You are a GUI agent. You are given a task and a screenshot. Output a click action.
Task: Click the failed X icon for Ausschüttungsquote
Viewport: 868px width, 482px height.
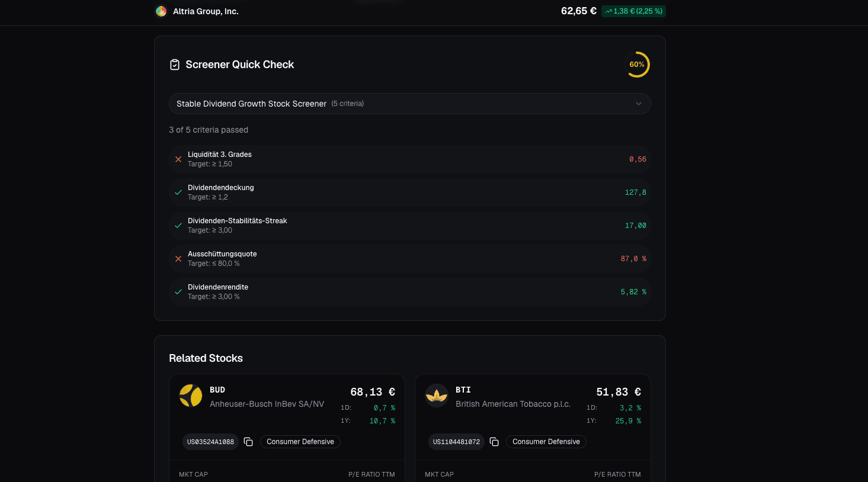coord(178,259)
